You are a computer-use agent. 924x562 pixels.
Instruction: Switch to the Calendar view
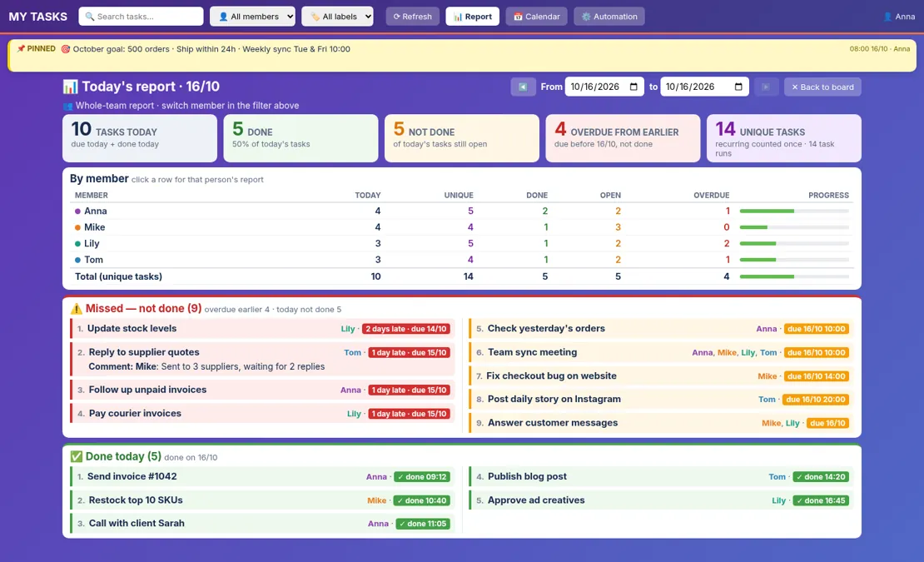(537, 17)
